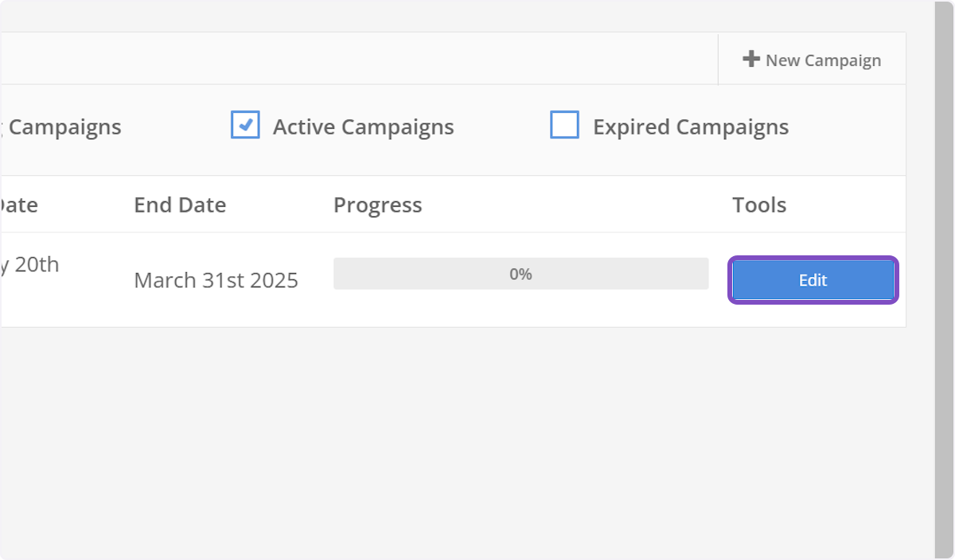Select the Progress column header
This screenshot has height=560, width=955.
[377, 204]
